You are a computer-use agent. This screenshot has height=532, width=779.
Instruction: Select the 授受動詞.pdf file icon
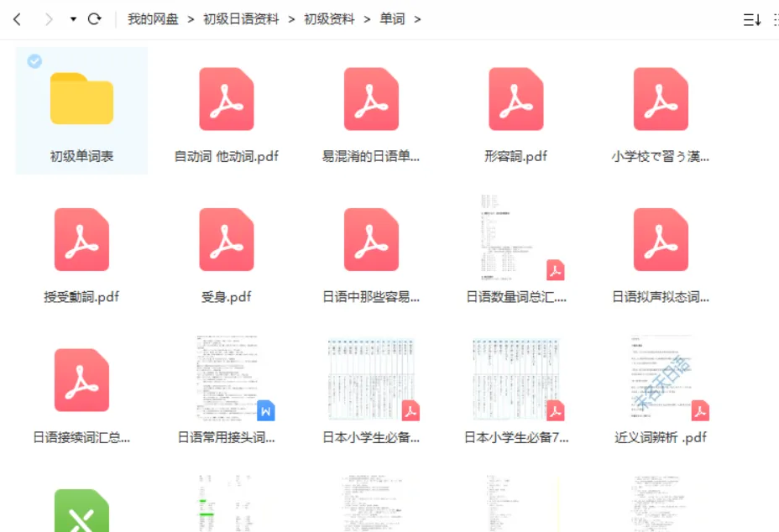point(81,239)
